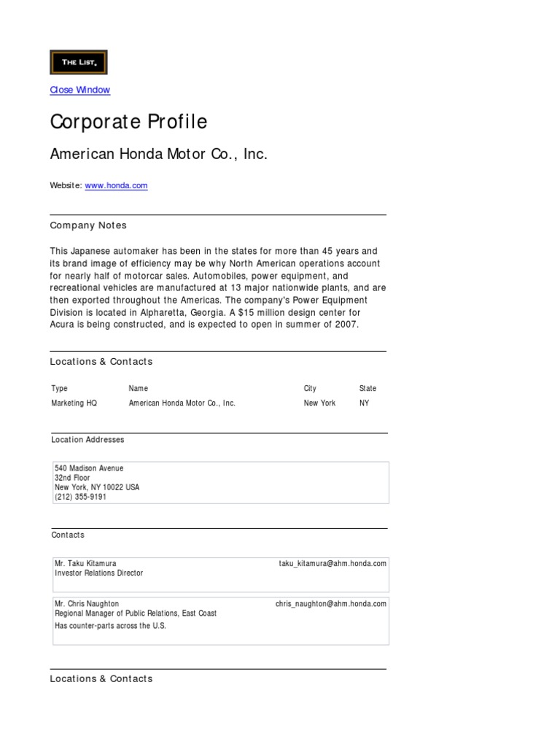Viewport: 560px width, 747px height.
Task: Click the Corporate Profile heading
Action: (x=128, y=122)
